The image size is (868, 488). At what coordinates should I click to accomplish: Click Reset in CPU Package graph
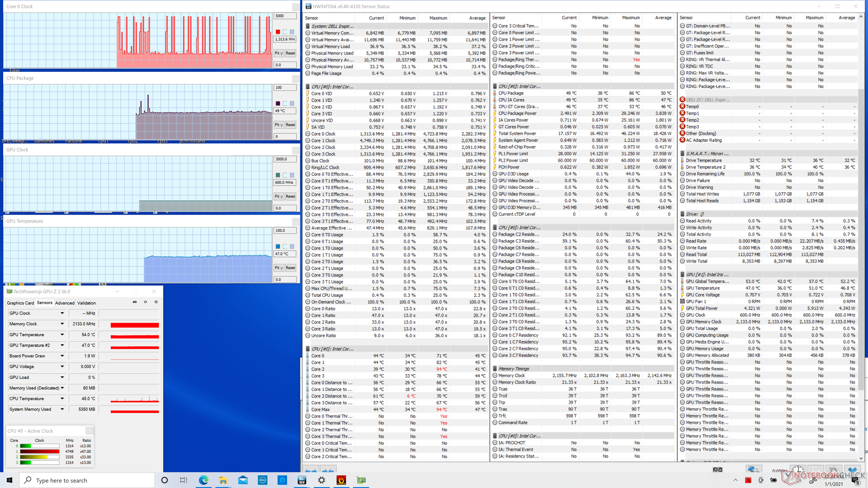pos(290,125)
